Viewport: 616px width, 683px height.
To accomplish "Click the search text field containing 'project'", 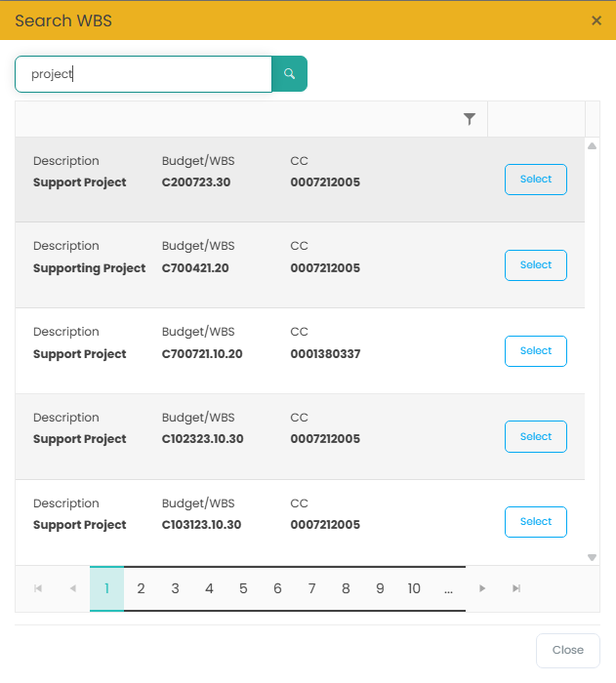I will click(x=144, y=74).
